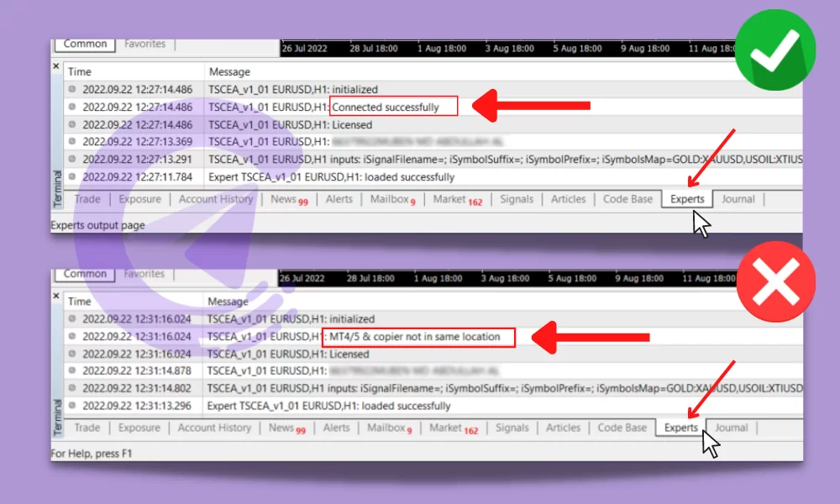This screenshot has width=840, height=504.
Task: Click the bullet icon of the 12:27:11.784 log row
Action: click(x=72, y=177)
